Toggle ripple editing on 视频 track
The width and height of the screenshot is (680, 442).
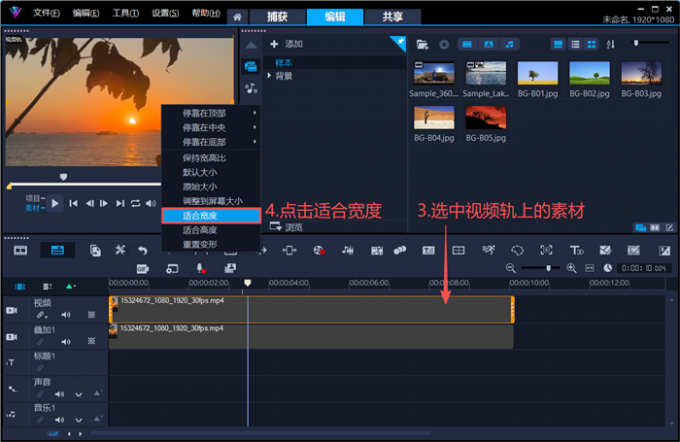pyautogui.click(x=41, y=315)
